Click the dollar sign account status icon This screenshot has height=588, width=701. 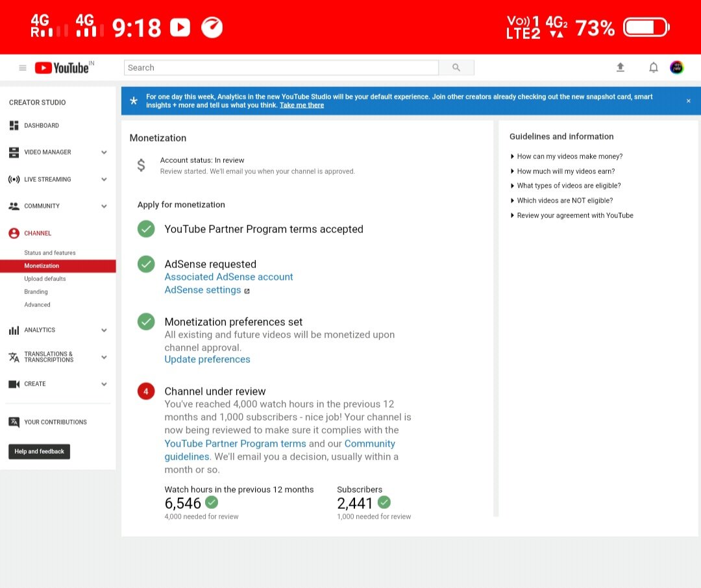coord(141,165)
